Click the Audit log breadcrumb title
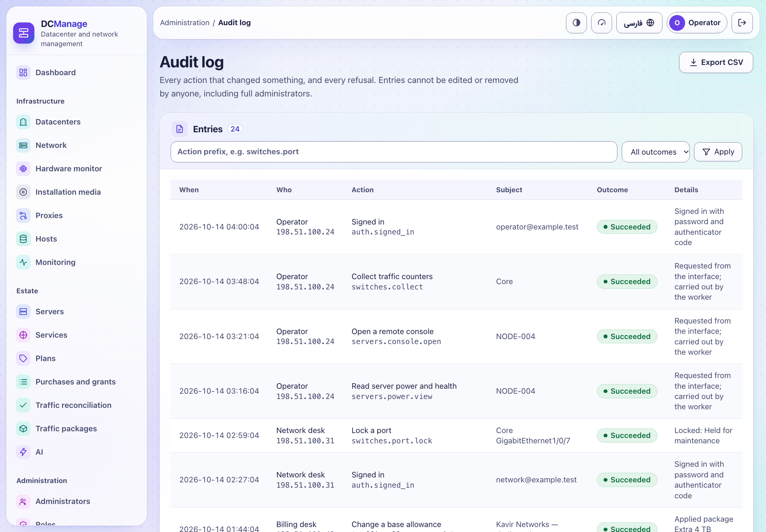Viewport: 766px width, 532px height. pyautogui.click(x=234, y=23)
